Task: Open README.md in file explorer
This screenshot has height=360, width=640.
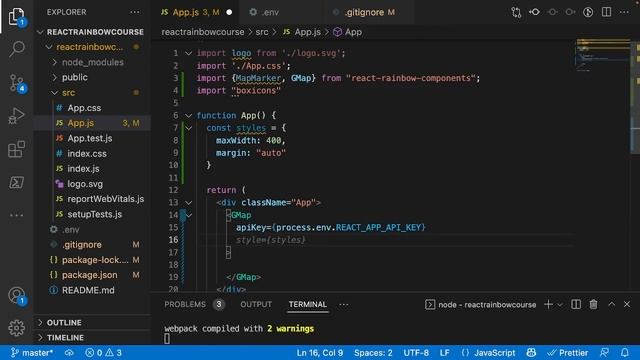Action: point(88,290)
